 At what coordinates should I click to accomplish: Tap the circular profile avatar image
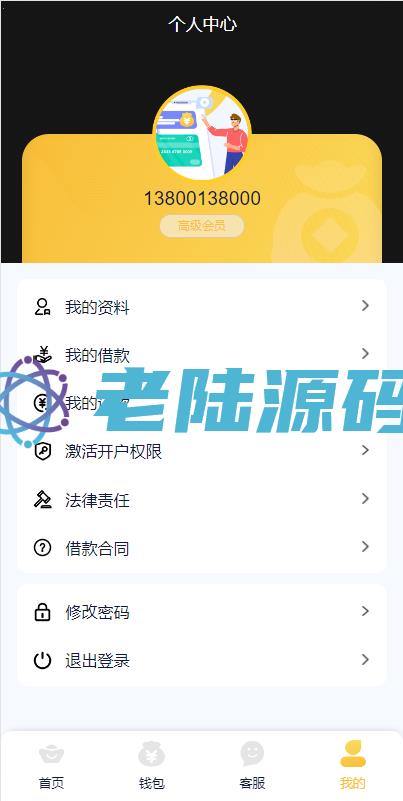[x=202, y=135]
